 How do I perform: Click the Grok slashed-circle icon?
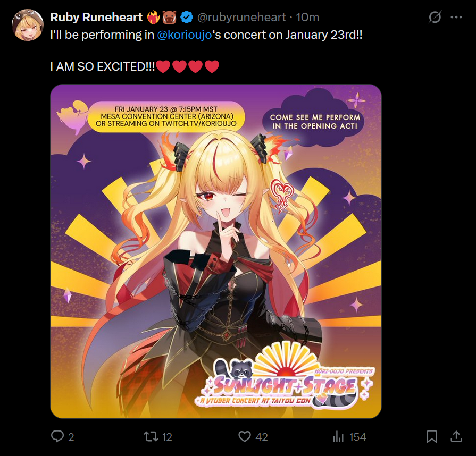tap(435, 18)
